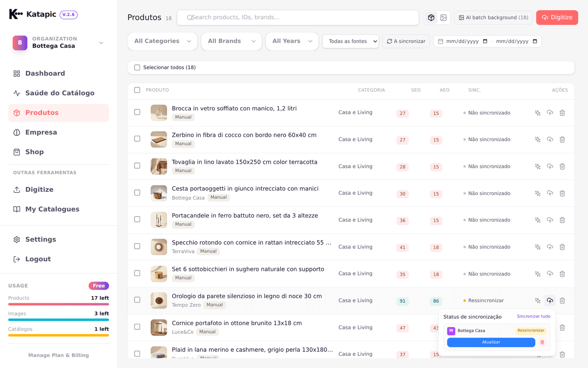Viewport: 588px width, 368px height.
Task: Open Digitize under Outras Ferramentas
Action: tap(58, 190)
